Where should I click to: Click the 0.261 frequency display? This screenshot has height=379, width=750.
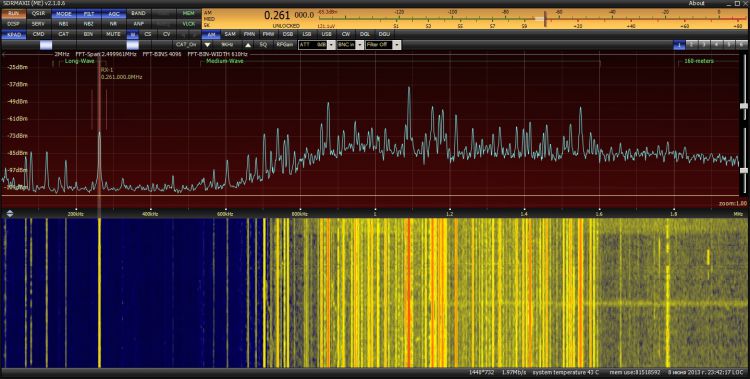(277, 15)
